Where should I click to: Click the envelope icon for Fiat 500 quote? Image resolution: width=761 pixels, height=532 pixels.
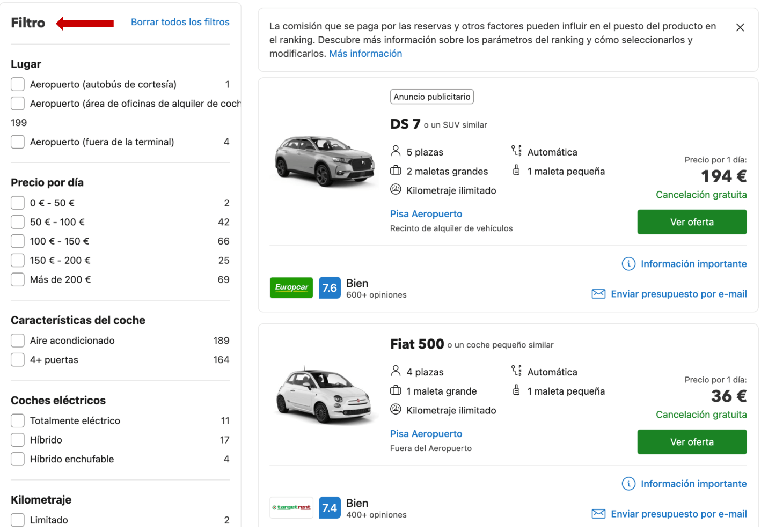(x=598, y=514)
